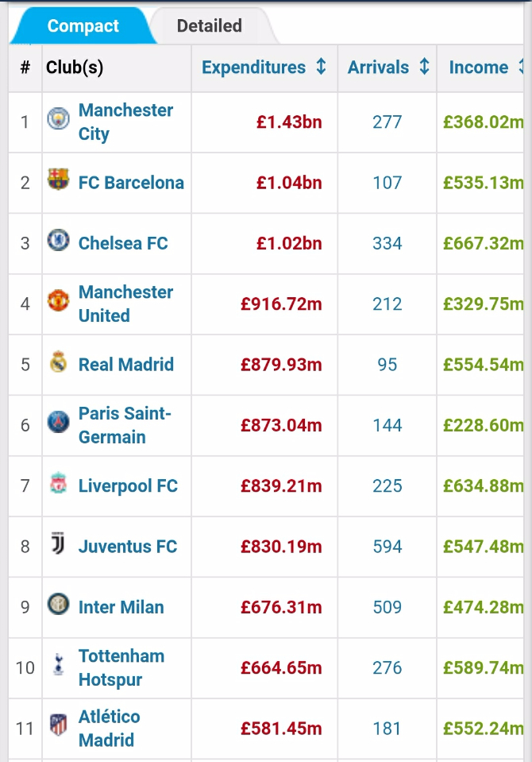Click the Liverpool FC crest icon
532x762 pixels.
tap(58, 483)
